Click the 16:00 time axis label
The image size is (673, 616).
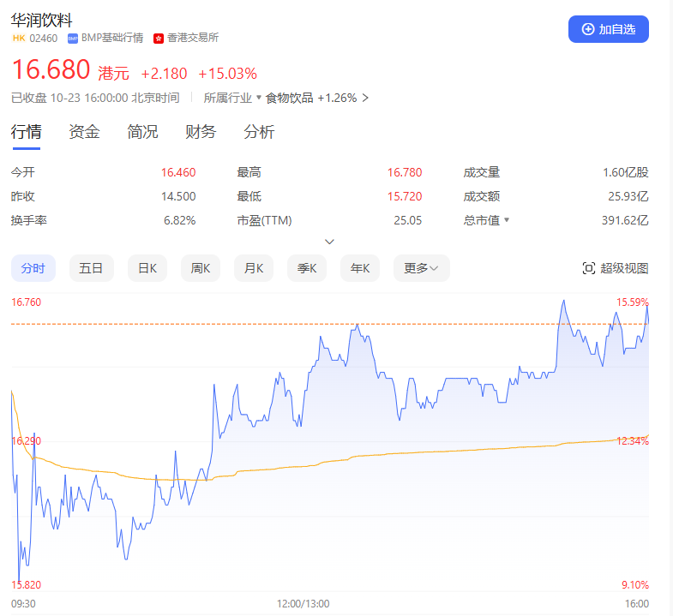click(636, 603)
